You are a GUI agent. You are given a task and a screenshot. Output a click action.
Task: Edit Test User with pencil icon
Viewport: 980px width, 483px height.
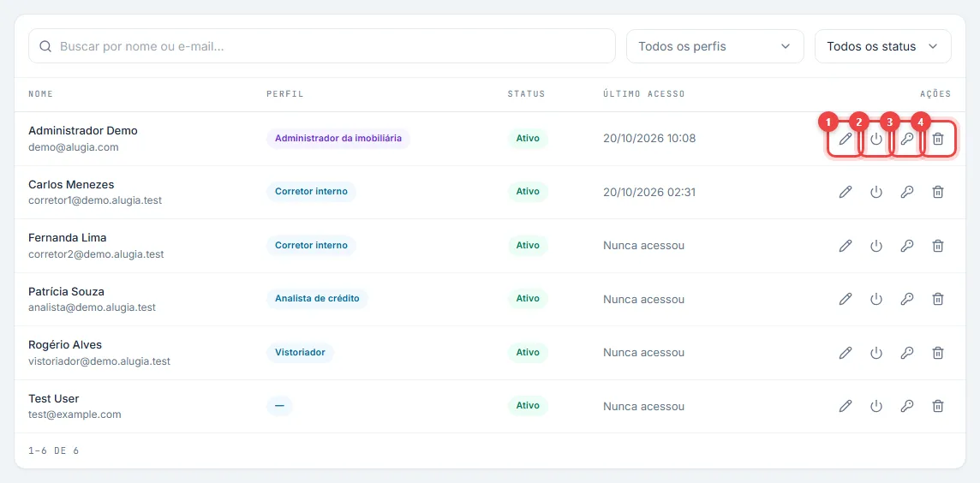[x=845, y=406]
